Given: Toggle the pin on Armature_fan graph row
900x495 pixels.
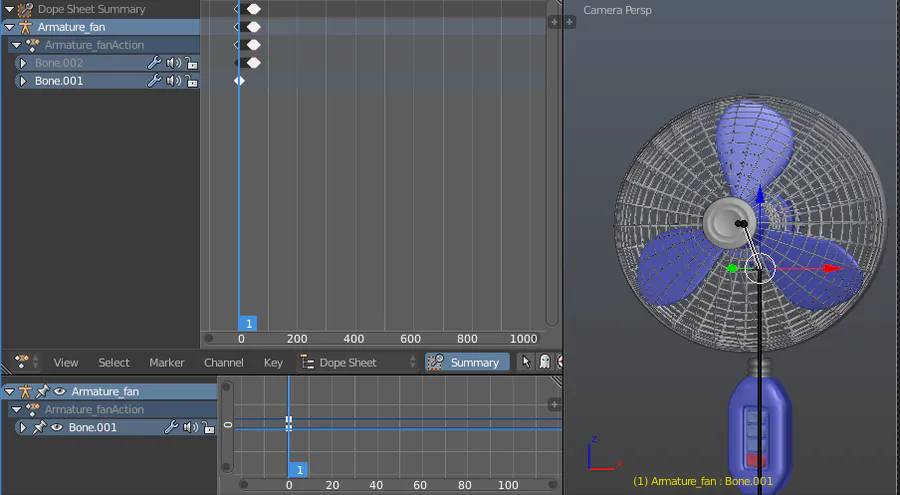Looking at the screenshot, I should pos(42,392).
